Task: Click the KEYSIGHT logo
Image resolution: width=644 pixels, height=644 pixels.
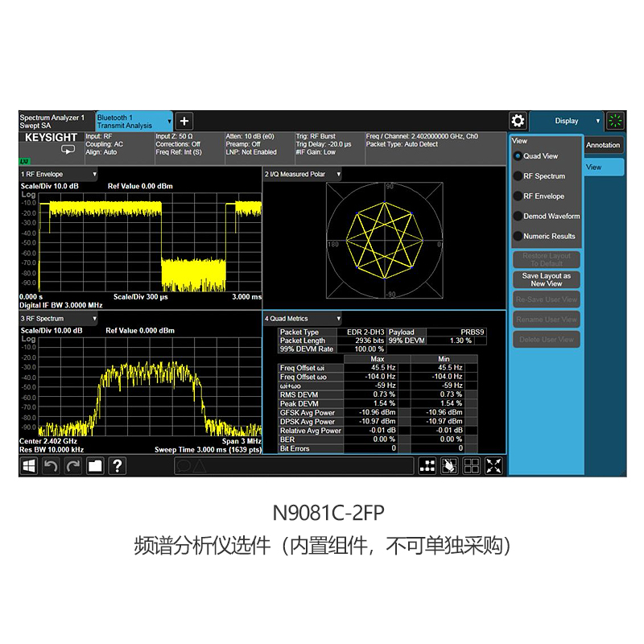Action: (x=51, y=137)
